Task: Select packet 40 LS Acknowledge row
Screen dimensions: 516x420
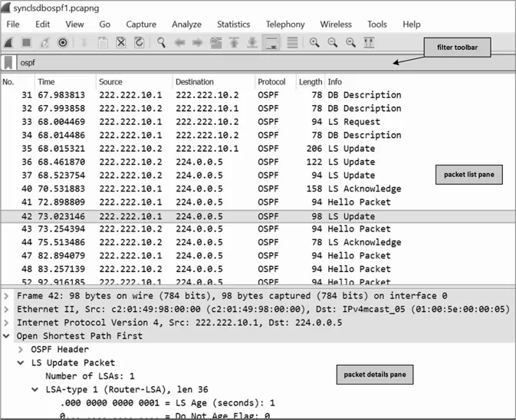Action: point(230,189)
